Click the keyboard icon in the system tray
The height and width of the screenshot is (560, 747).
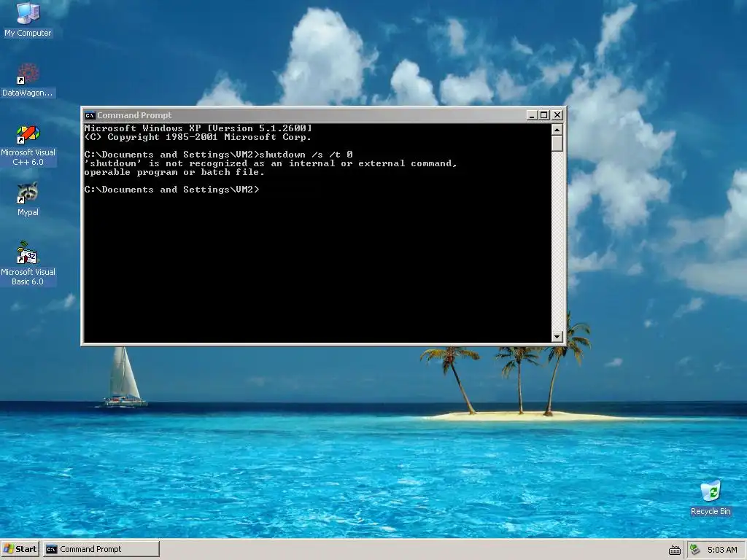click(675, 550)
